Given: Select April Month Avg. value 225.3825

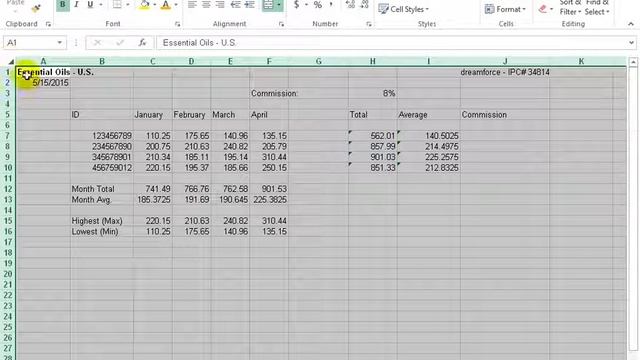Looking at the screenshot, I should (269, 200).
